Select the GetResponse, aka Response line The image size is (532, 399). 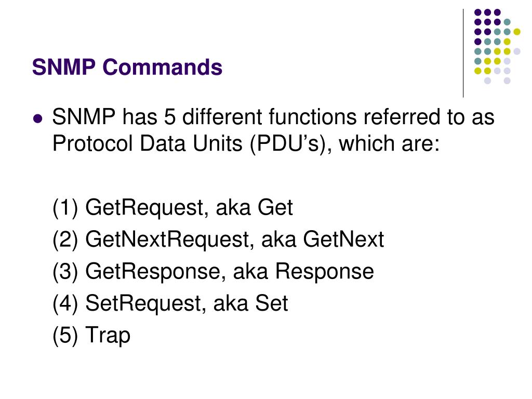pos(213,271)
